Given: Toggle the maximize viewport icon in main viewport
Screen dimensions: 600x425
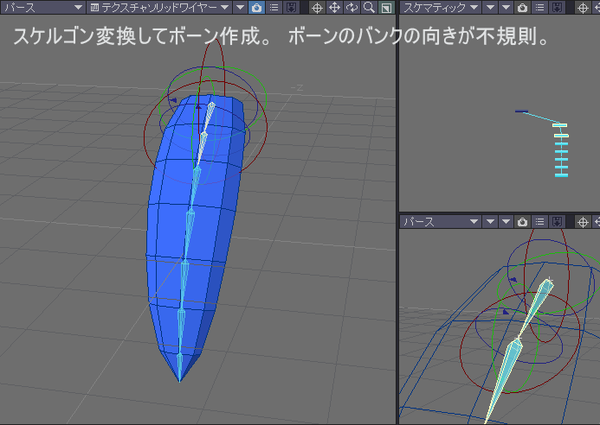Looking at the screenshot, I should click(x=386, y=7).
